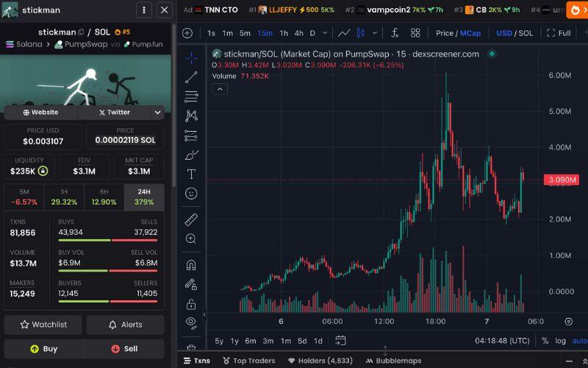The image size is (588, 368).
Task: Open chart settings gear icon
Action: (x=568, y=322)
